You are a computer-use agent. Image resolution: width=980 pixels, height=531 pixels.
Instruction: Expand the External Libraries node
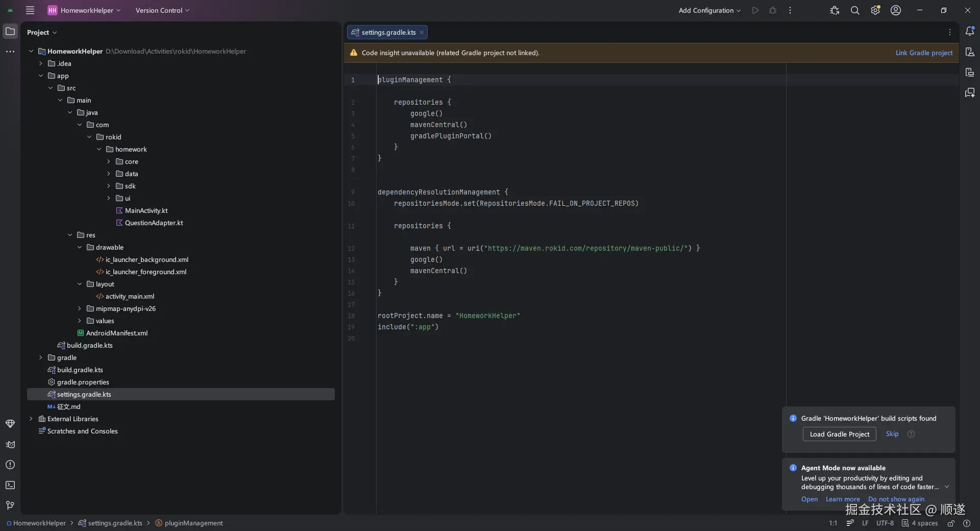pyautogui.click(x=31, y=419)
